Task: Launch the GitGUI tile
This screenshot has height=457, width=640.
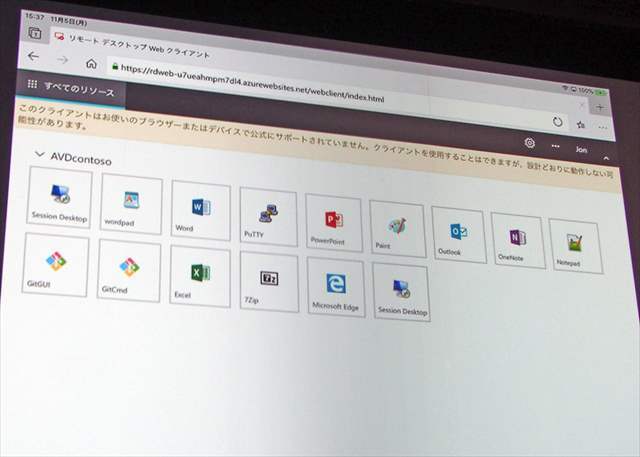Action: (x=56, y=264)
